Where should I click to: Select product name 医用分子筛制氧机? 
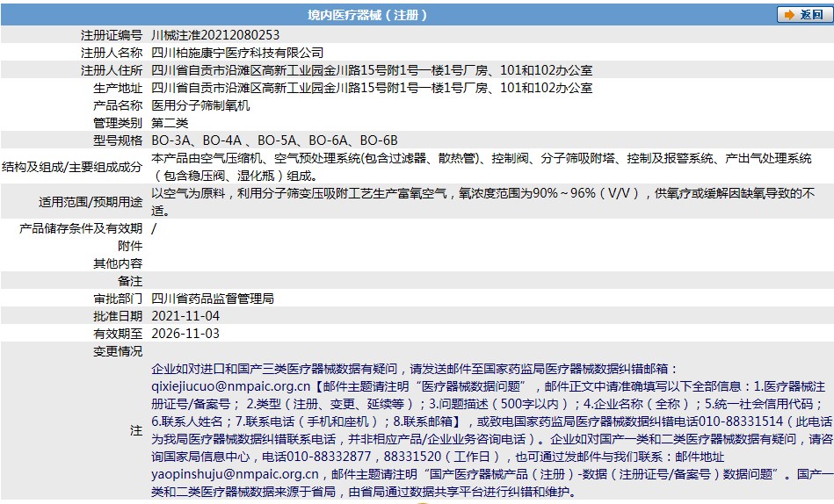point(200,105)
